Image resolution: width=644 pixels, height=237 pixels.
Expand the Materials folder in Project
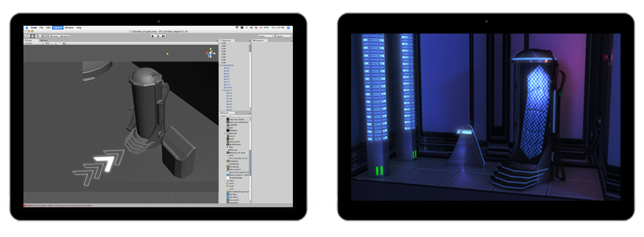click(x=225, y=133)
